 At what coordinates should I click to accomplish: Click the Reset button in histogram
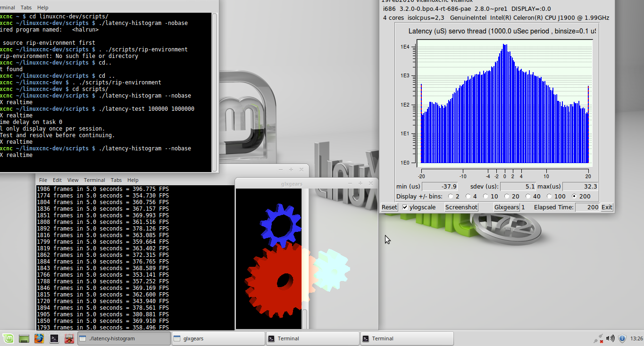[389, 207]
